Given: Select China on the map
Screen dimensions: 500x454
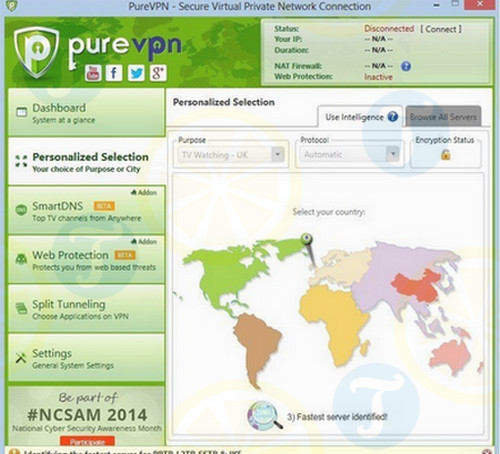Looking at the screenshot, I should (x=418, y=285).
